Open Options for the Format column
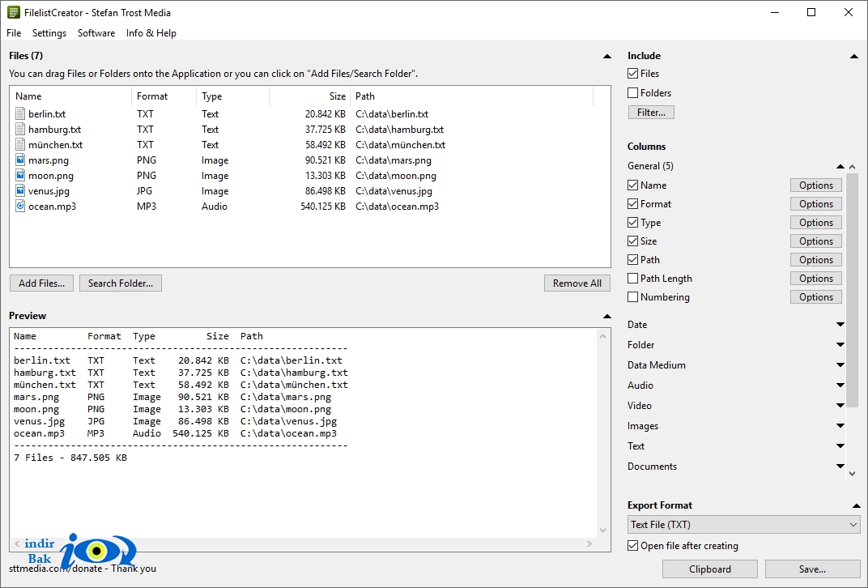 (x=816, y=204)
